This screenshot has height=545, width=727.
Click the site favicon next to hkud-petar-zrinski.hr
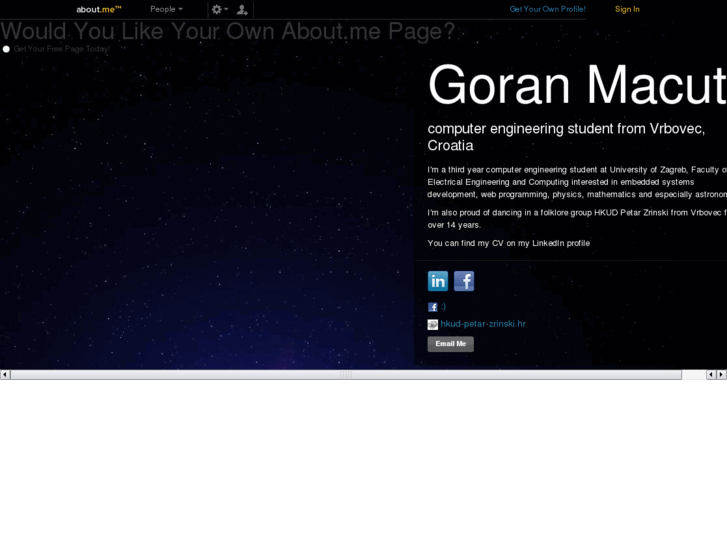pyautogui.click(x=433, y=324)
